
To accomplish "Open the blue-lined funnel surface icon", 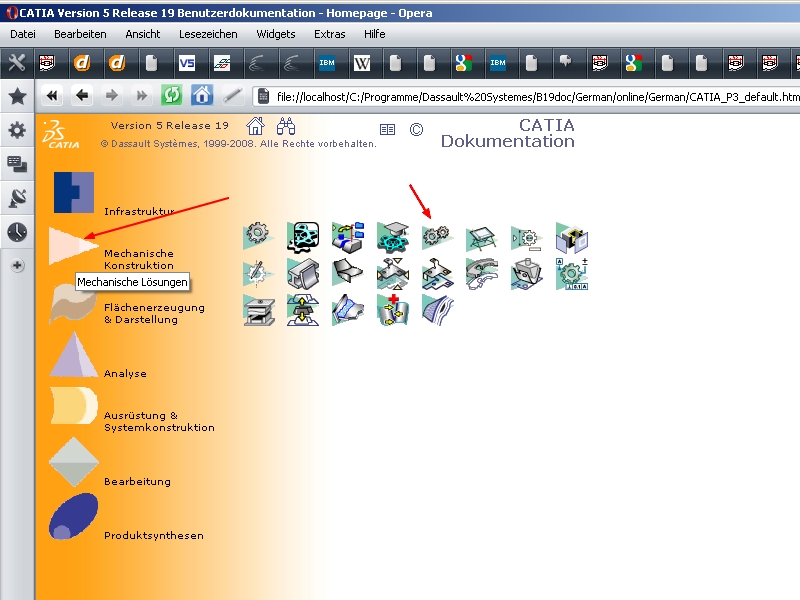I will [348, 310].
